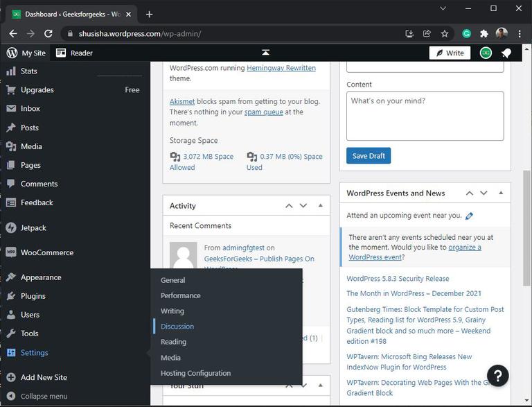Open Chrome three-dot menu
The height and width of the screenshot is (407, 532).
coord(520,34)
